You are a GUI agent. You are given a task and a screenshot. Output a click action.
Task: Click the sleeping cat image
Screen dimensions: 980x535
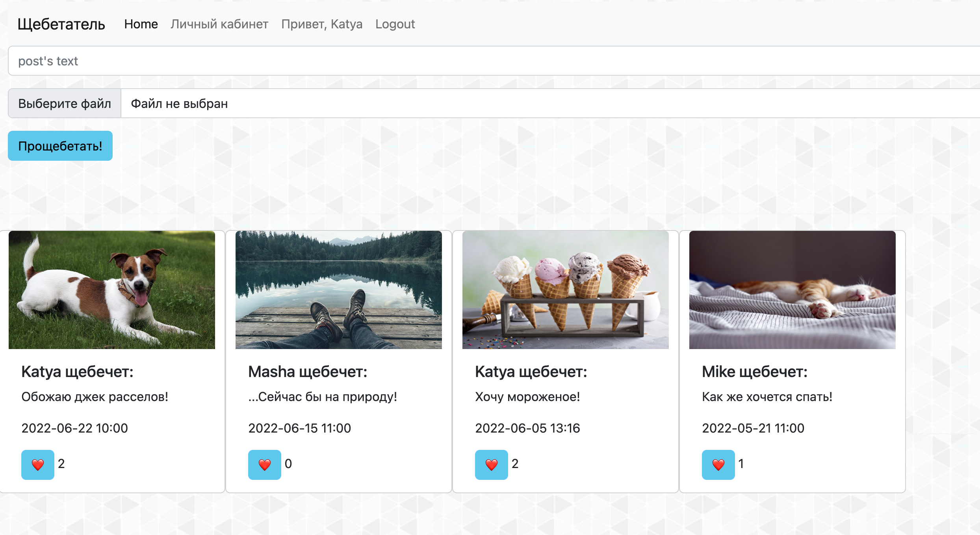[793, 290]
